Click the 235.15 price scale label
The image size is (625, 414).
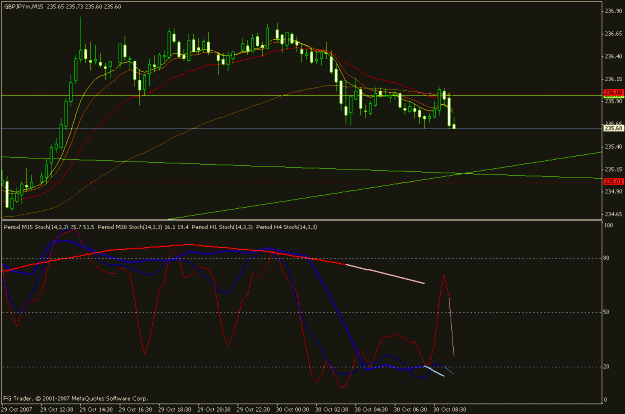[x=614, y=169]
